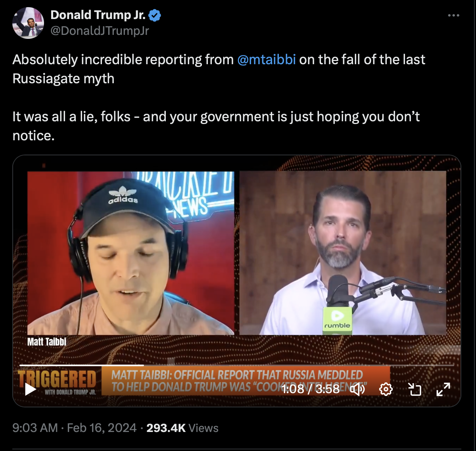This screenshot has width=476, height=451.
Task: Play the video with the play button
Action: [30, 389]
